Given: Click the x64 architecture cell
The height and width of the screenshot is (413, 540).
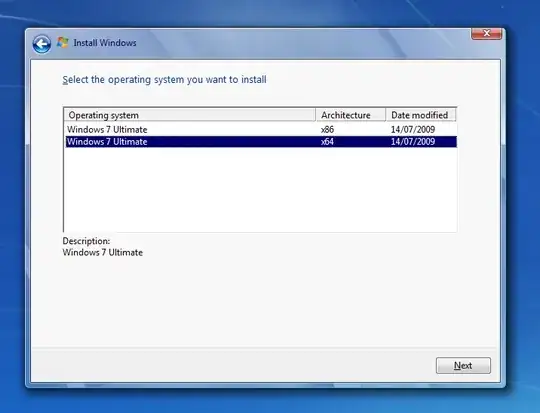Looking at the screenshot, I should (327, 142).
